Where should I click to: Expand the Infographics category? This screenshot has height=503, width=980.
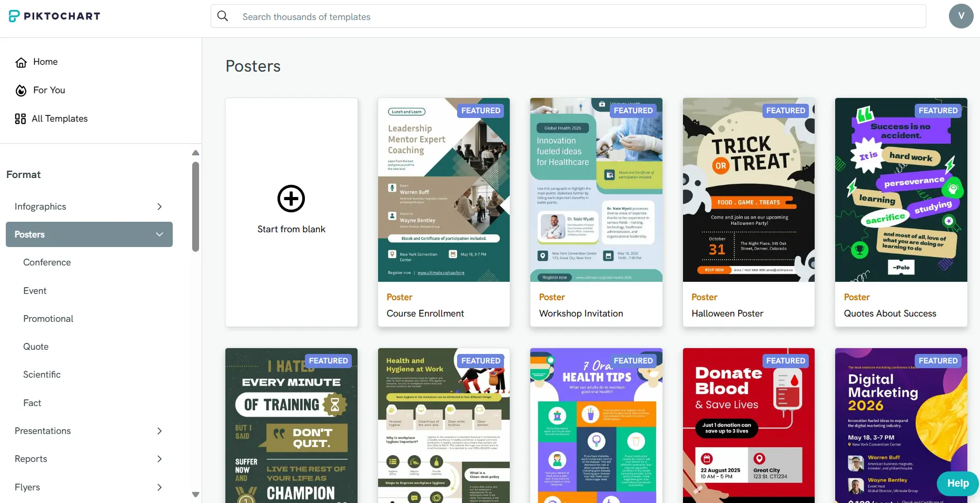[x=159, y=206]
